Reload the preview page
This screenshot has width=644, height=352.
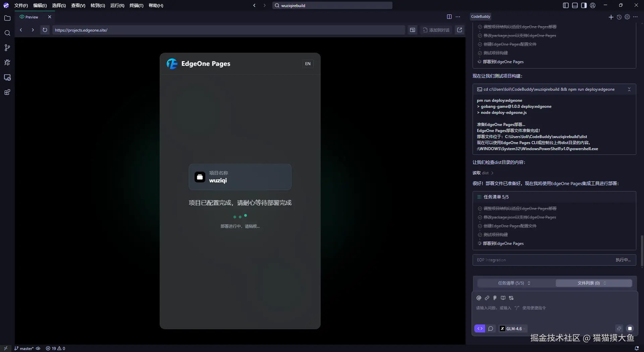click(x=45, y=30)
